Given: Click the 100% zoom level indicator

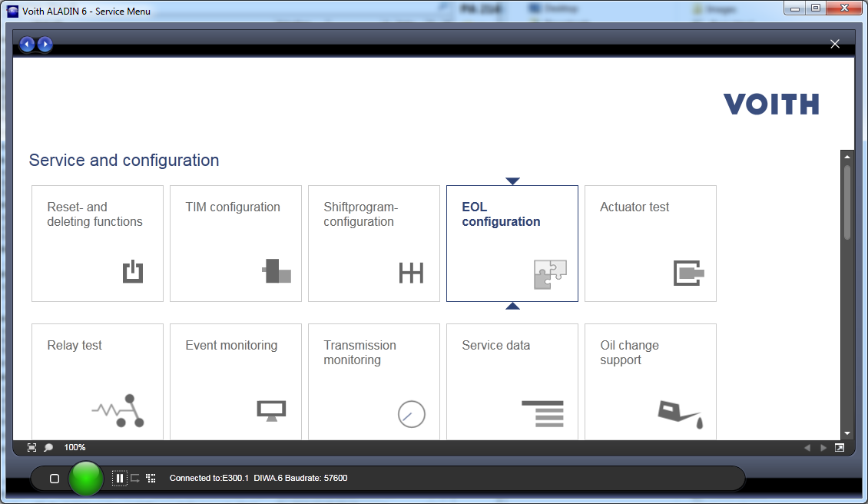Looking at the screenshot, I should click(x=75, y=447).
